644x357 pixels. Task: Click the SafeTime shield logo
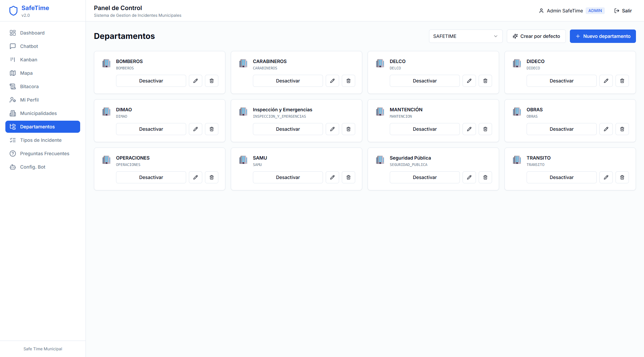click(13, 11)
